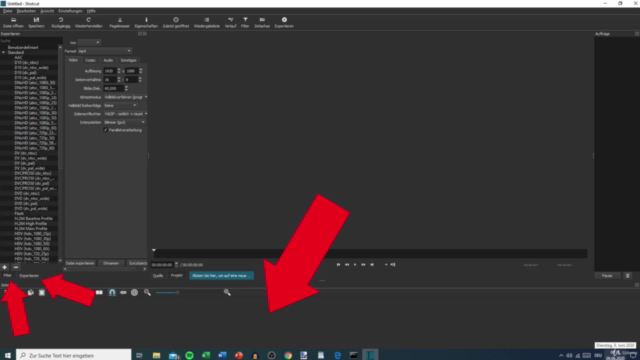Open the Einstellungen menu

[x=70, y=11]
